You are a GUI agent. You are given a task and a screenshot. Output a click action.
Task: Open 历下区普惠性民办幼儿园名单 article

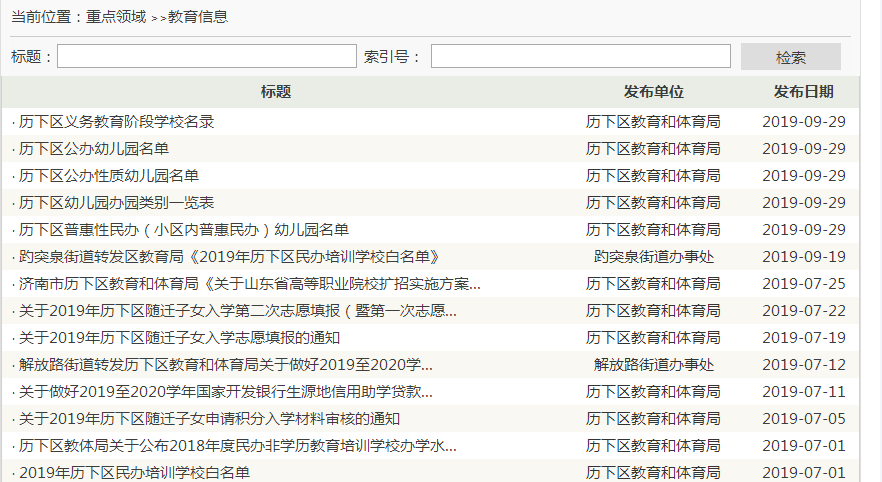[184, 229]
